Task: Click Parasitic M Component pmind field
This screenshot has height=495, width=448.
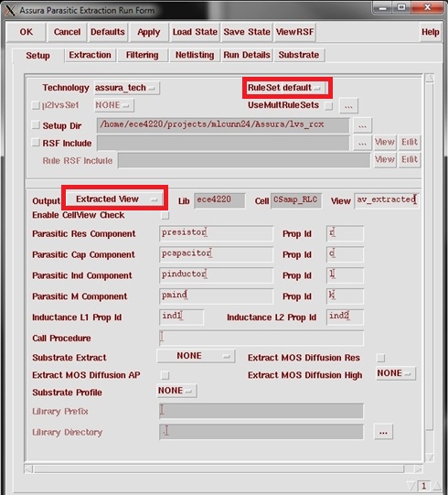Action: (216, 296)
